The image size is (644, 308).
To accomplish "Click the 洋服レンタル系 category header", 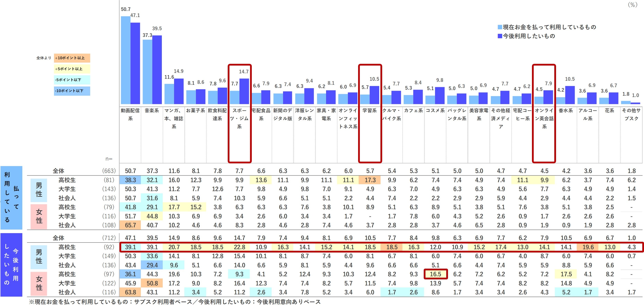I will (x=304, y=114).
